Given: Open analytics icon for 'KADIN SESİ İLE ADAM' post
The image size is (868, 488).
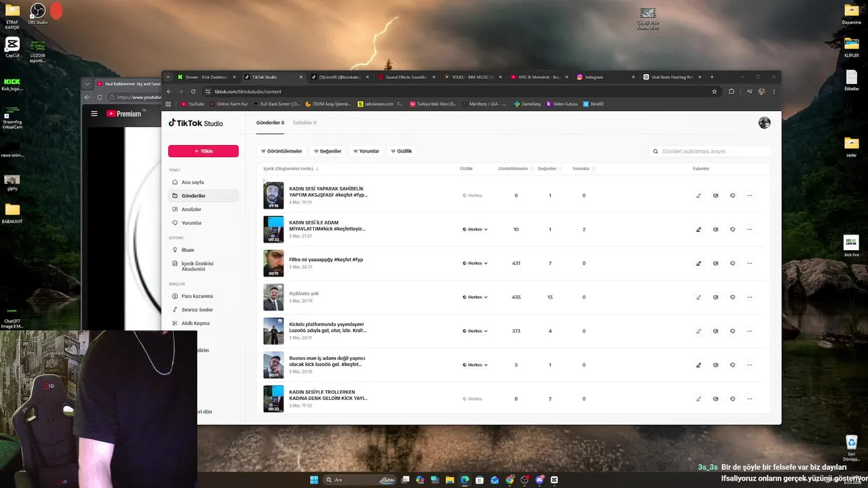Looking at the screenshot, I should coord(715,229).
